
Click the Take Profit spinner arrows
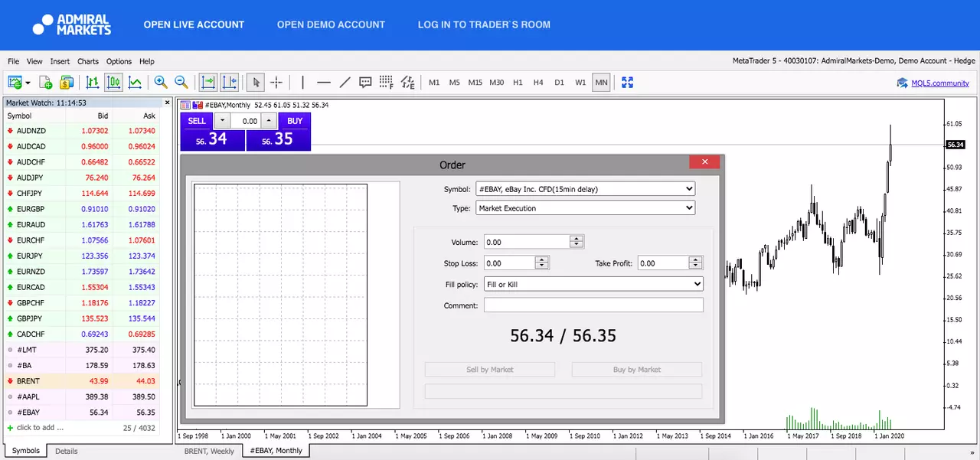click(695, 263)
